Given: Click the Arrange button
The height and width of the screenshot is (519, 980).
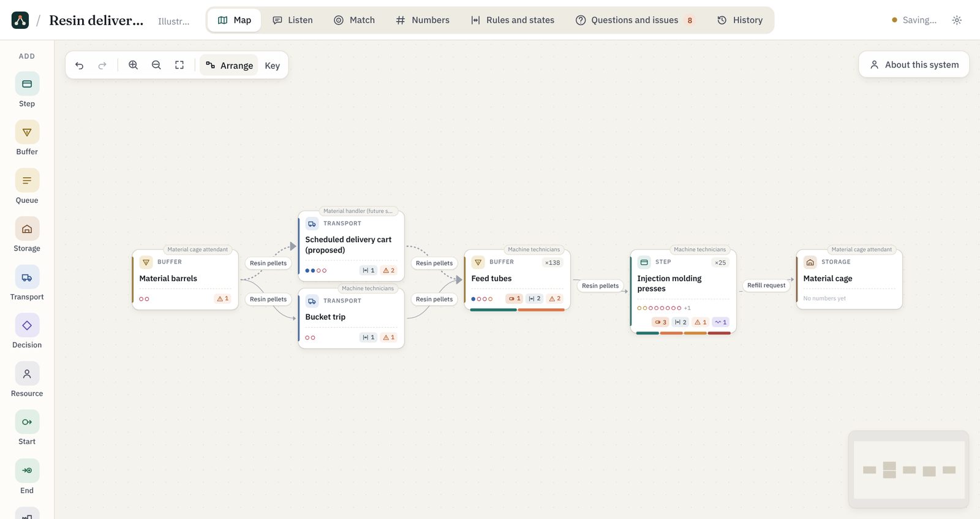Looking at the screenshot, I should (x=229, y=65).
